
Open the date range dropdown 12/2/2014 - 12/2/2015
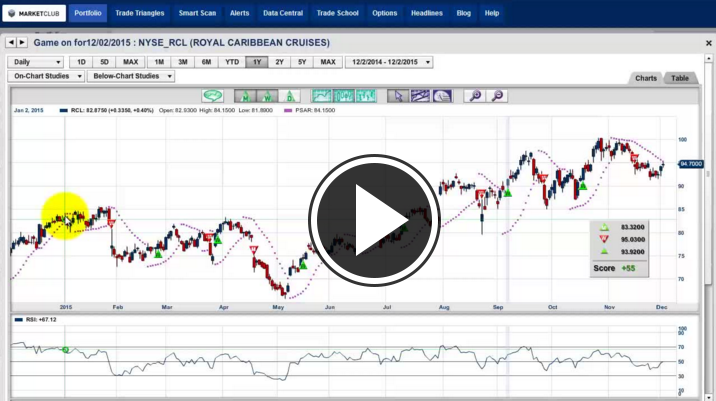tap(389, 62)
